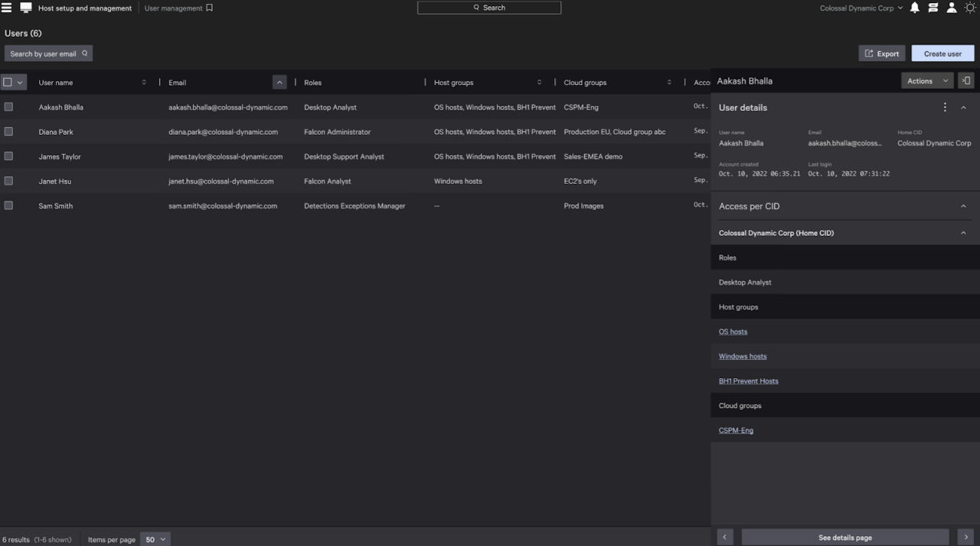Image resolution: width=980 pixels, height=546 pixels.
Task: Collapse the Access per CID section
Action: point(963,206)
